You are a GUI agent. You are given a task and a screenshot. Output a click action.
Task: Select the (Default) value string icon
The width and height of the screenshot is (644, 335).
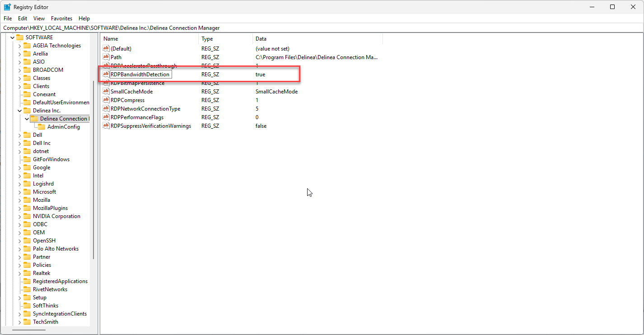(x=106, y=48)
